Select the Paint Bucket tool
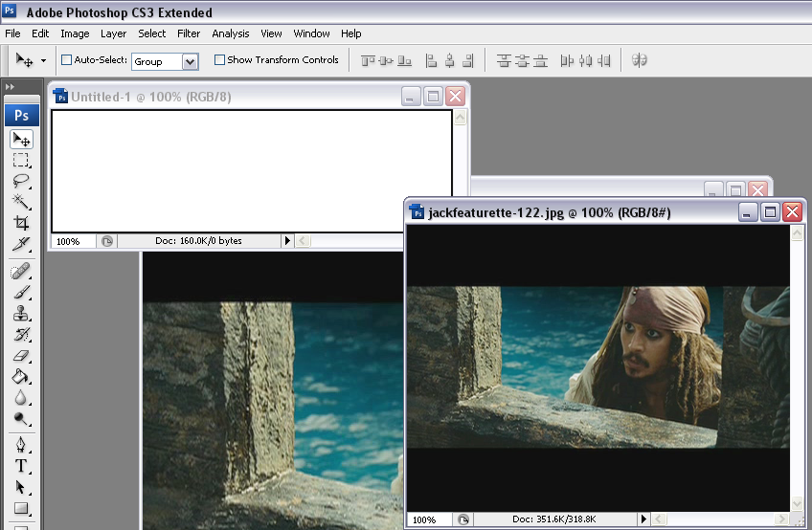Image resolution: width=812 pixels, height=530 pixels. pyautogui.click(x=21, y=377)
